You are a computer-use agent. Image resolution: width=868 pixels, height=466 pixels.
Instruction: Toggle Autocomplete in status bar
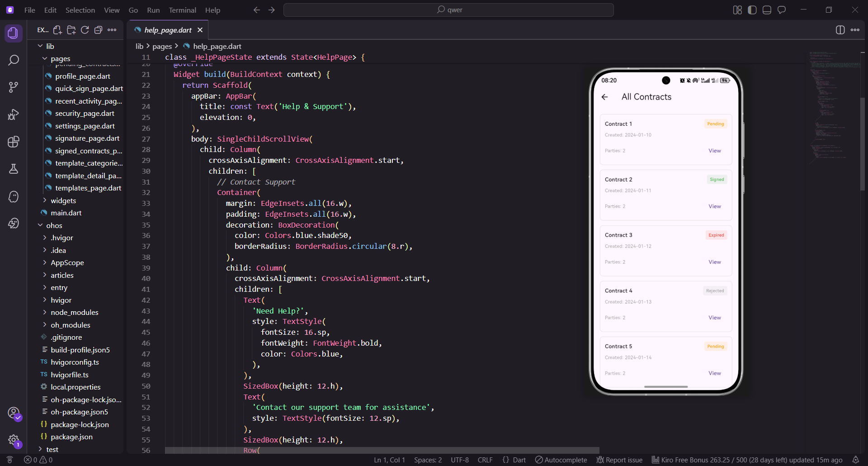click(561, 460)
